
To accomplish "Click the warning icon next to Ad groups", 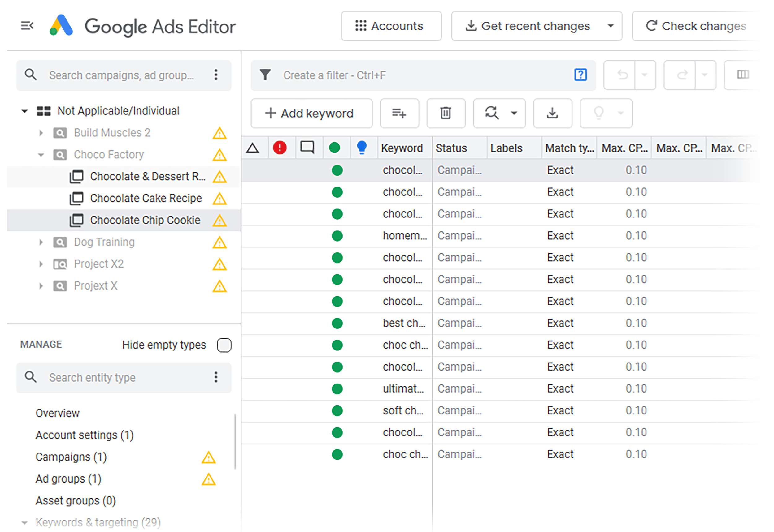I will [208, 479].
